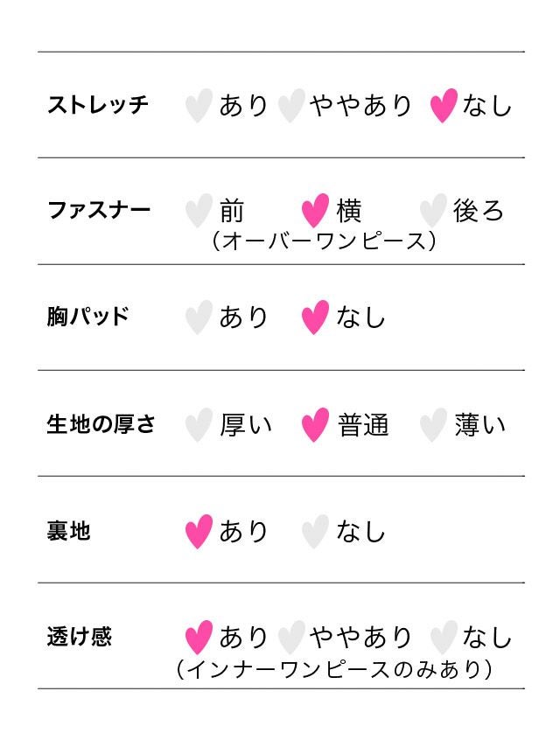The image size is (560, 747).
Task: Click the pink heart for ファスナー 横
Action: tap(315, 211)
